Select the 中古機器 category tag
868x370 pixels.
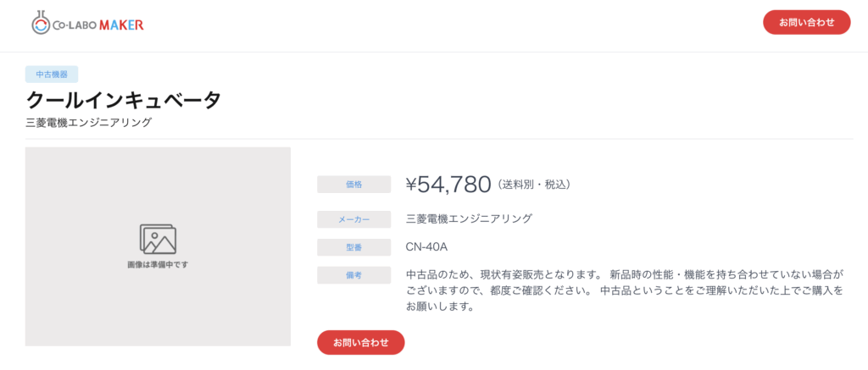click(52, 75)
